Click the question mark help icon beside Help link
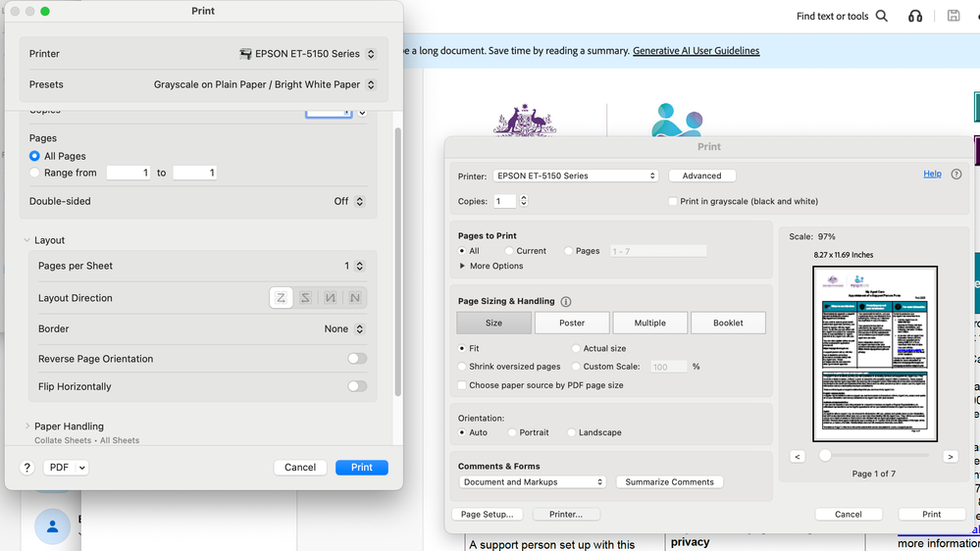Image resolution: width=980 pixels, height=551 pixels. [x=956, y=175]
